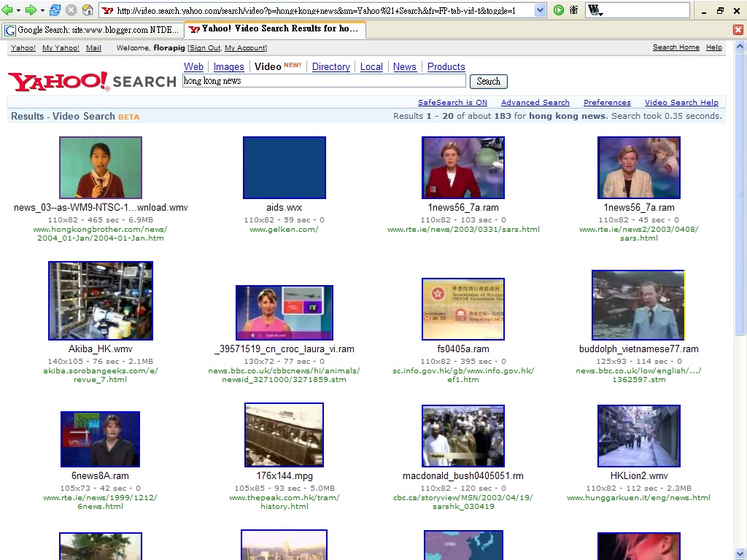Switch to Products search tab
The image size is (747, 560).
pyautogui.click(x=446, y=66)
